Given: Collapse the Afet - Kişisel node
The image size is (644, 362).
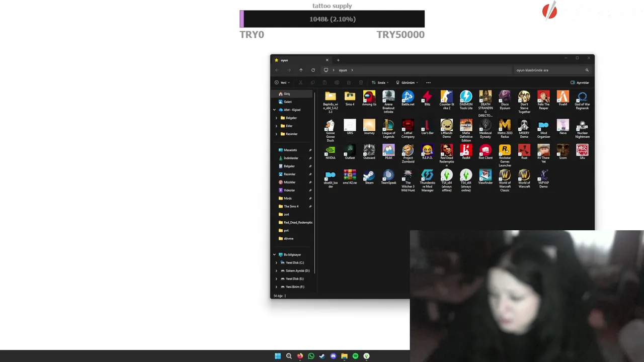Looking at the screenshot, I should 274,110.
